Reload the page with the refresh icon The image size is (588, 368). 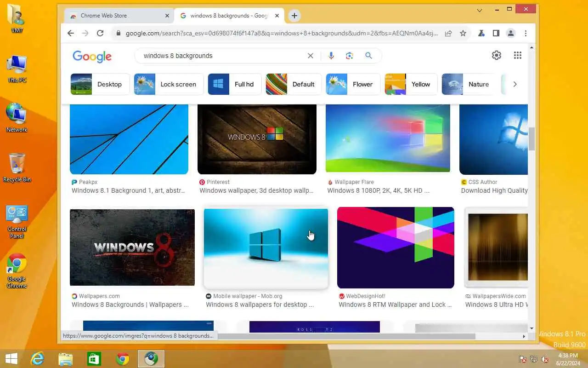tap(100, 33)
